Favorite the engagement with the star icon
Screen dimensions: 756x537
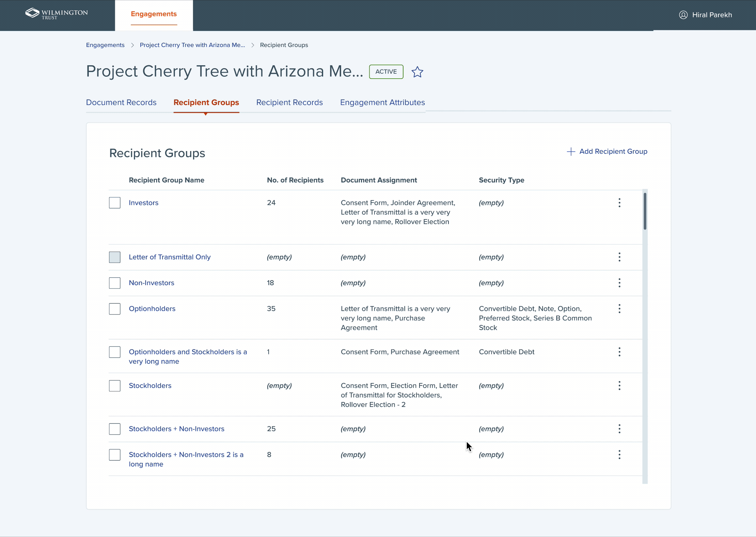click(x=417, y=72)
